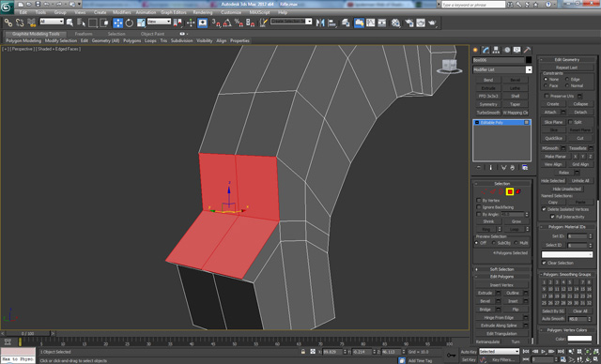Toggle the Preserve UVs checkbox
This screenshot has height=364, width=601.
coord(547,96)
